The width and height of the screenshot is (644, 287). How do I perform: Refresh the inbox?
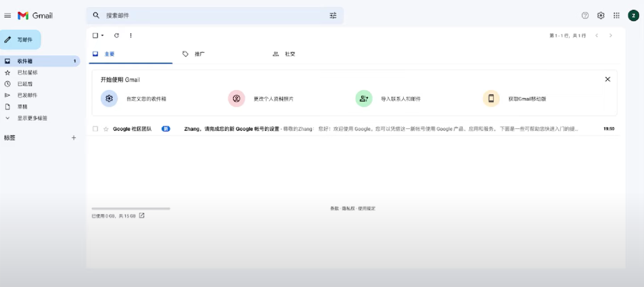click(116, 35)
